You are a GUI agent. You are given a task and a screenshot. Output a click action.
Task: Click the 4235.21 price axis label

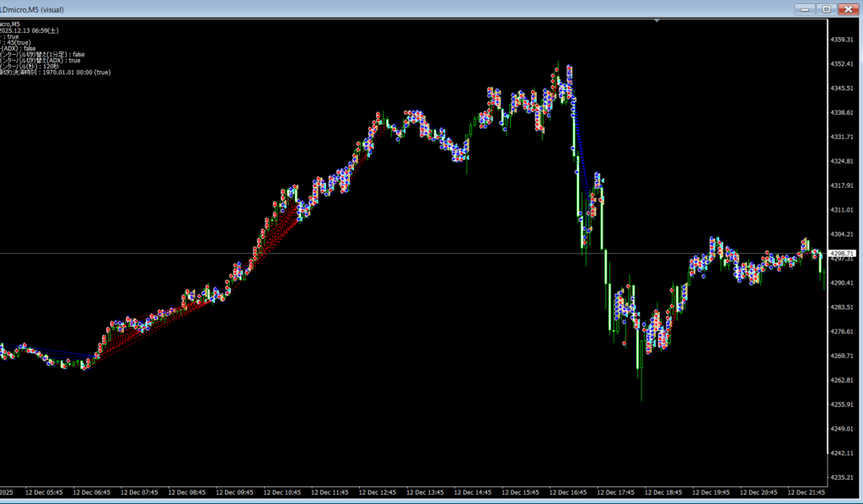(x=843, y=477)
